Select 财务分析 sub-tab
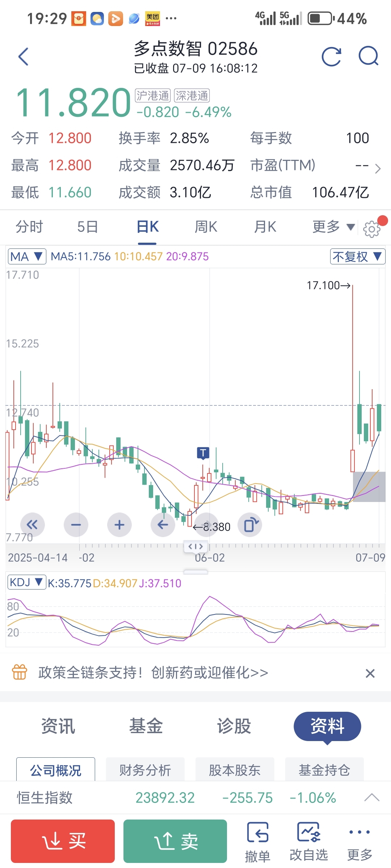The width and height of the screenshot is (391, 868). (x=145, y=770)
